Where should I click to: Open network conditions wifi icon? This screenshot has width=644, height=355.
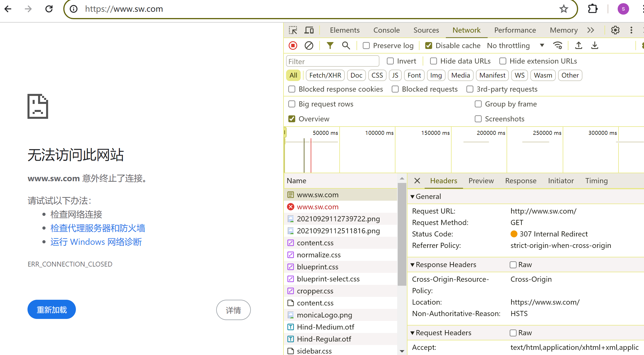coord(558,46)
